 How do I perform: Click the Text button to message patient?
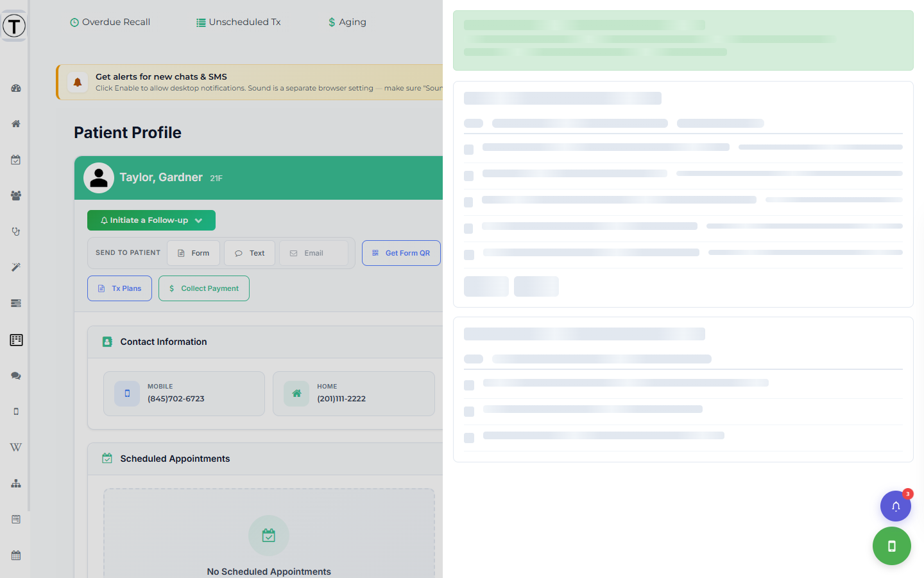tap(250, 253)
